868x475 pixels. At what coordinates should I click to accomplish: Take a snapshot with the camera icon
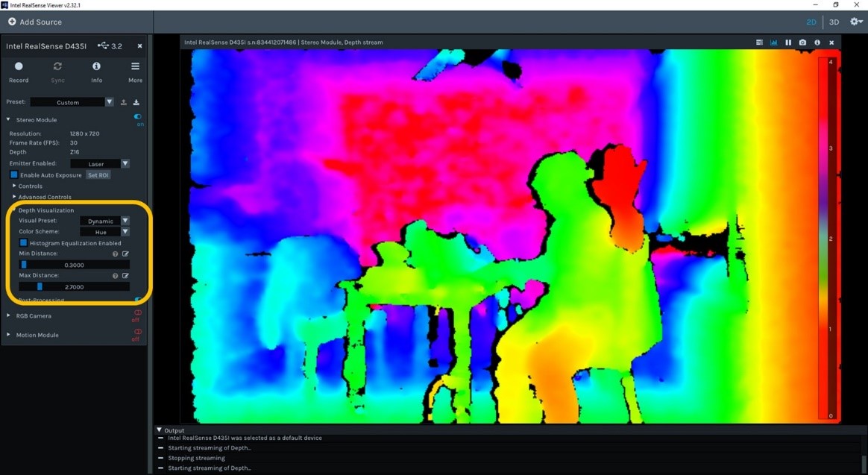802,43
